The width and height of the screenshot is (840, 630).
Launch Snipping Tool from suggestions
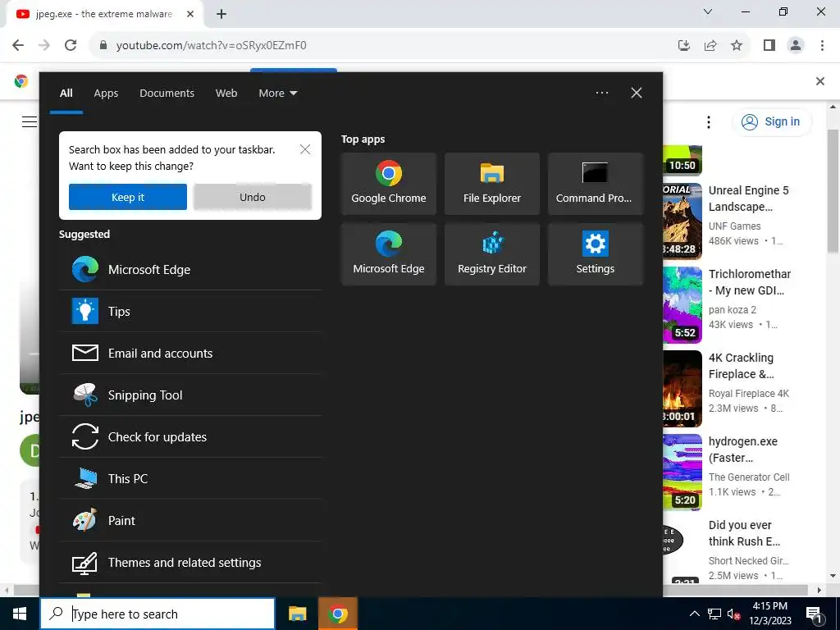pyautogui.click(x=190, y=395)
